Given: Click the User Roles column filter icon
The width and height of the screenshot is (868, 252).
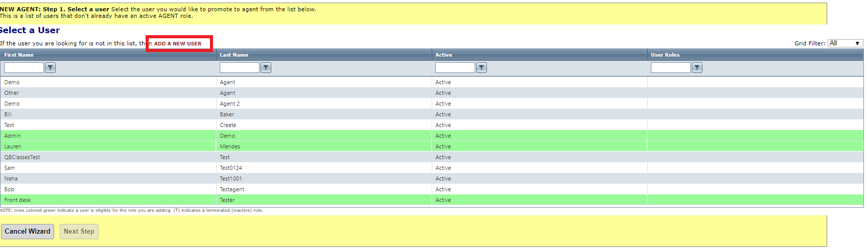Looking at the screenshot, I should point(697,67).
